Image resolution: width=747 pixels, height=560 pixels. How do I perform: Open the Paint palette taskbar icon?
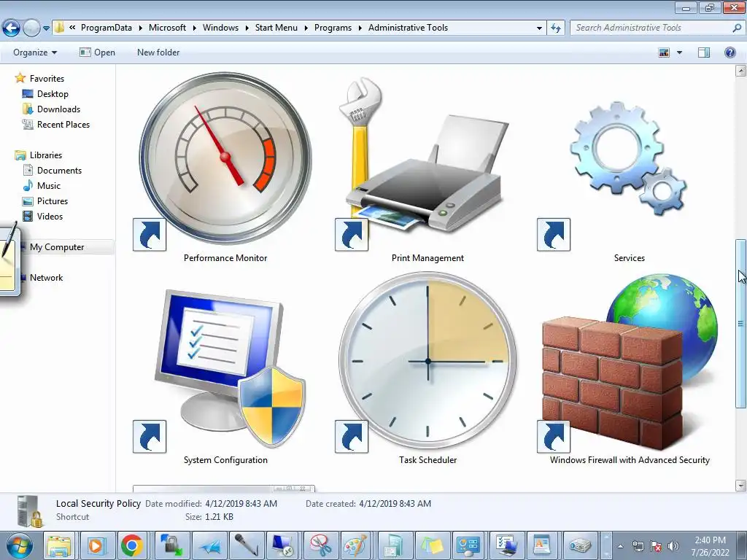tap(356, 545)
